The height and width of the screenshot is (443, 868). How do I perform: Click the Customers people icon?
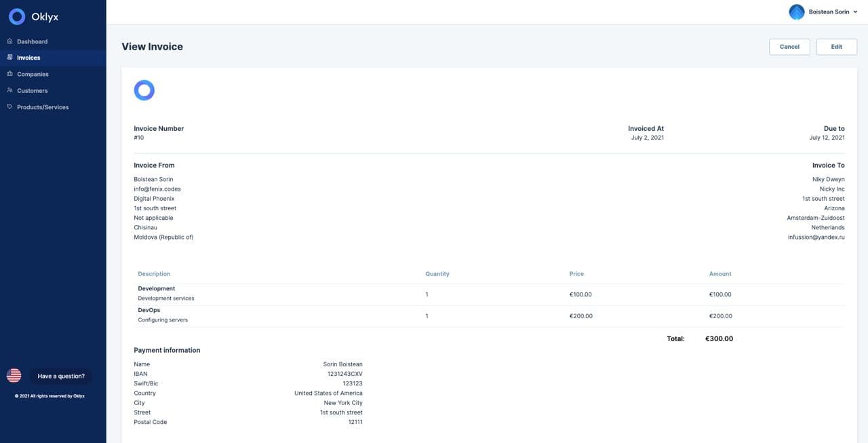click(9, 90)
